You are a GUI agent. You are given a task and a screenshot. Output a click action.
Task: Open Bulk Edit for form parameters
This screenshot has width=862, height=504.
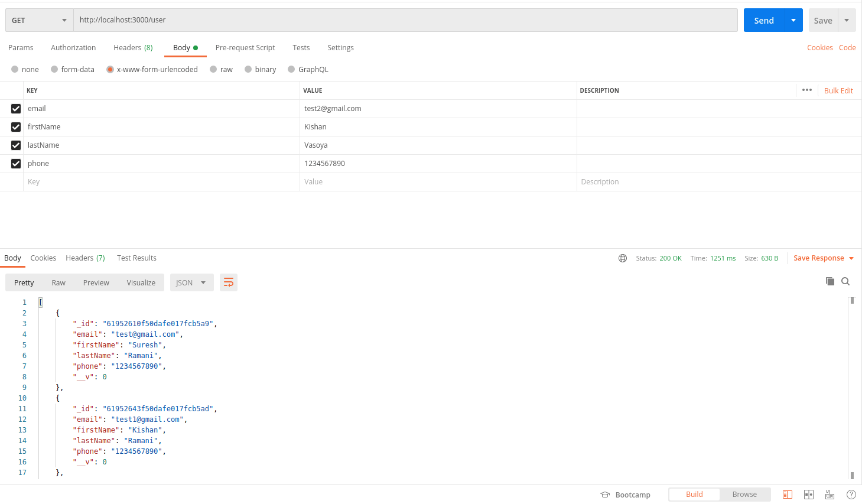pyautogui.click(x=838, y=90)
